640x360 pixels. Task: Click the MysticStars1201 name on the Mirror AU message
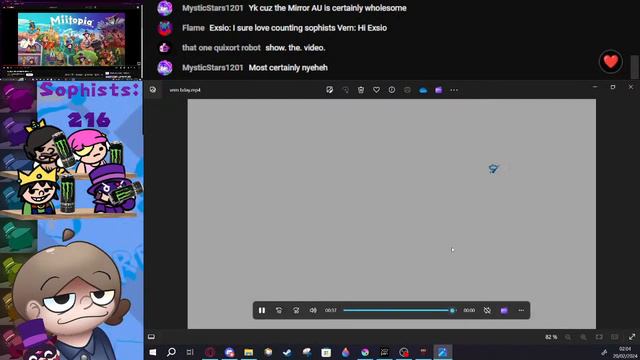click(x=213, y=8)
